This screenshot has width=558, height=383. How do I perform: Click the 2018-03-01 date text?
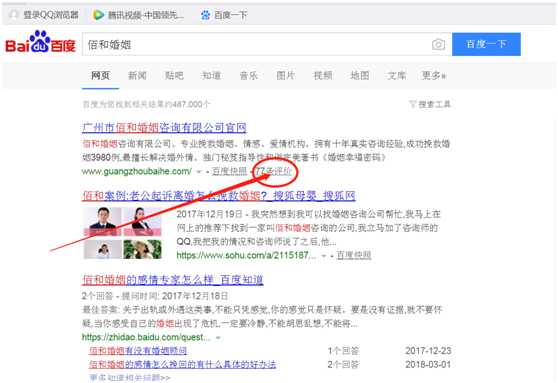[x=428, y=364]
